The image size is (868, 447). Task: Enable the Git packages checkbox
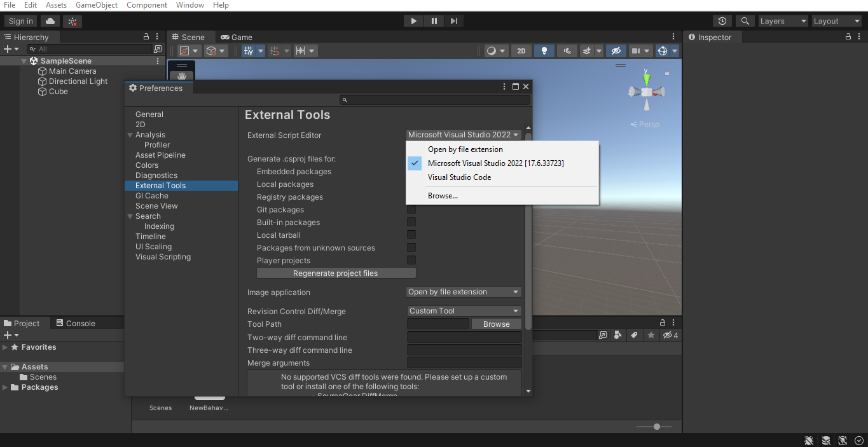(411, 209)
